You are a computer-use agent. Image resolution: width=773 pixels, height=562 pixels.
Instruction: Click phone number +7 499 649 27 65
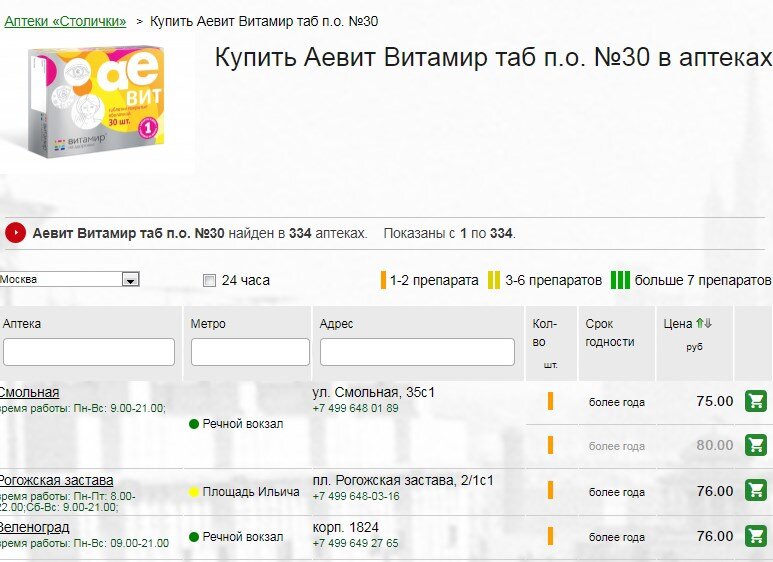355,543
